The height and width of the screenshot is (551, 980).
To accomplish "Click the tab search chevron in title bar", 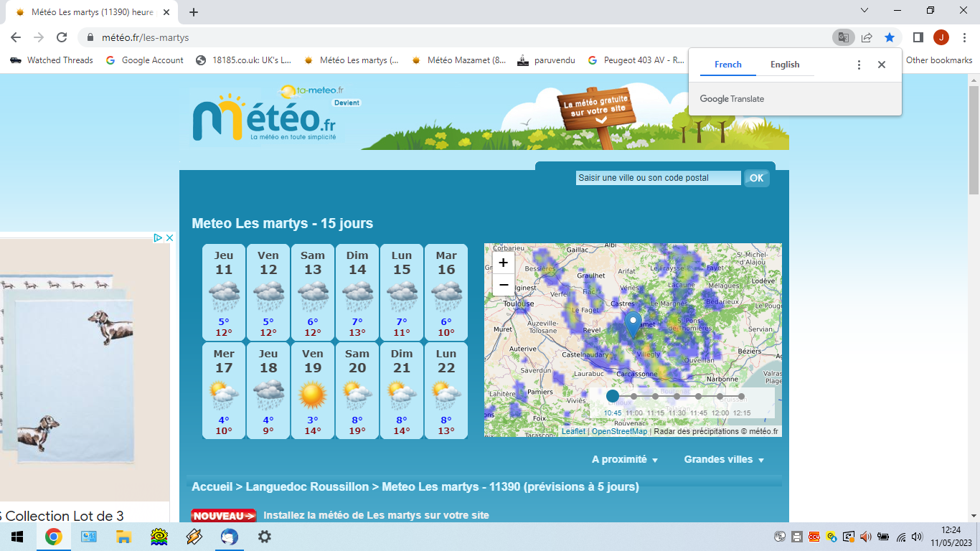I will coord(864,10).
